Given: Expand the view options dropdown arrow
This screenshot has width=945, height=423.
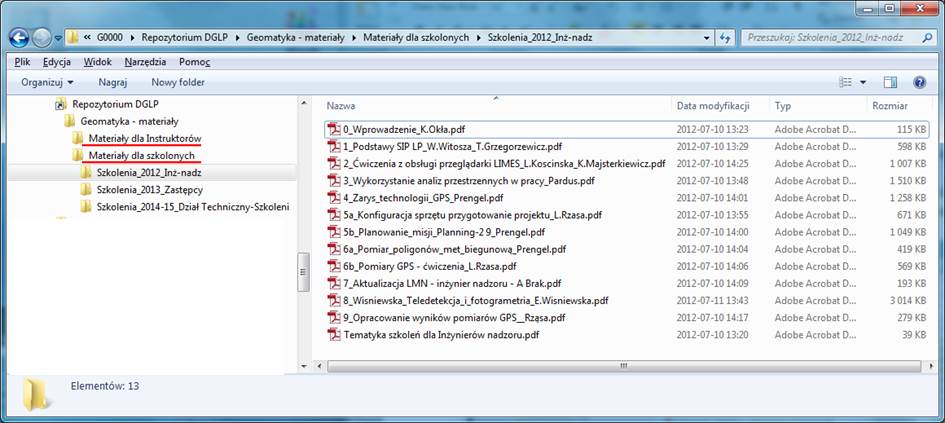Looking at the screenshot, I should [x=863, y=82].
